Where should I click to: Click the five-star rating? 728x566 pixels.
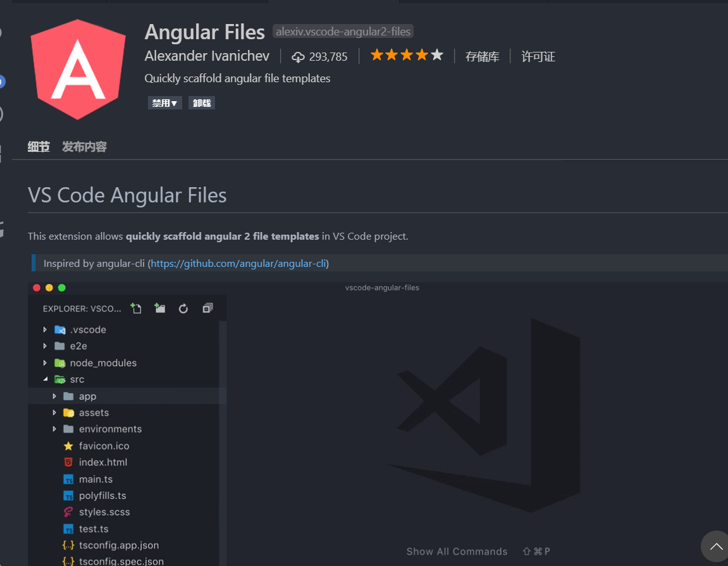coord(407,55)
